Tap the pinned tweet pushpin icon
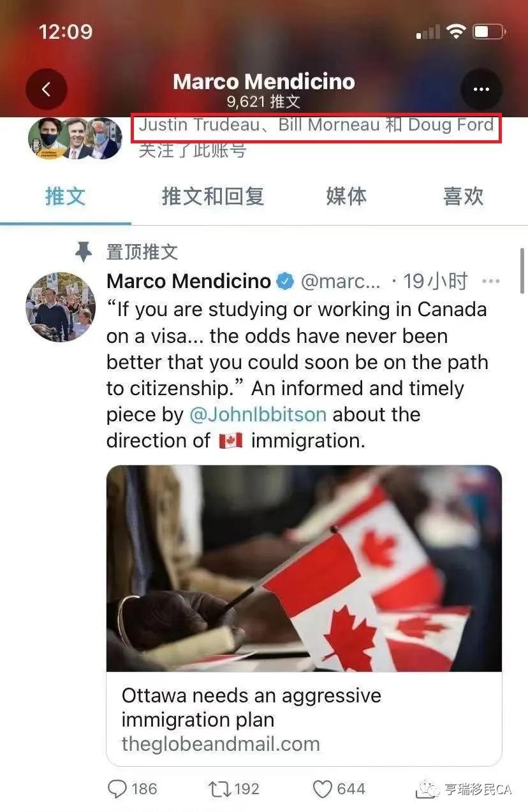 [84, 252]
